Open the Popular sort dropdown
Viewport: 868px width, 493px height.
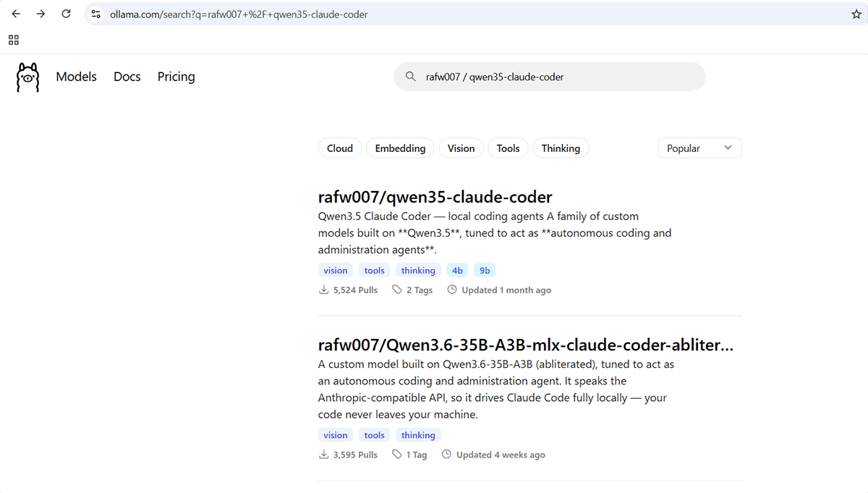pyautogui.click(x=699, y=148)
